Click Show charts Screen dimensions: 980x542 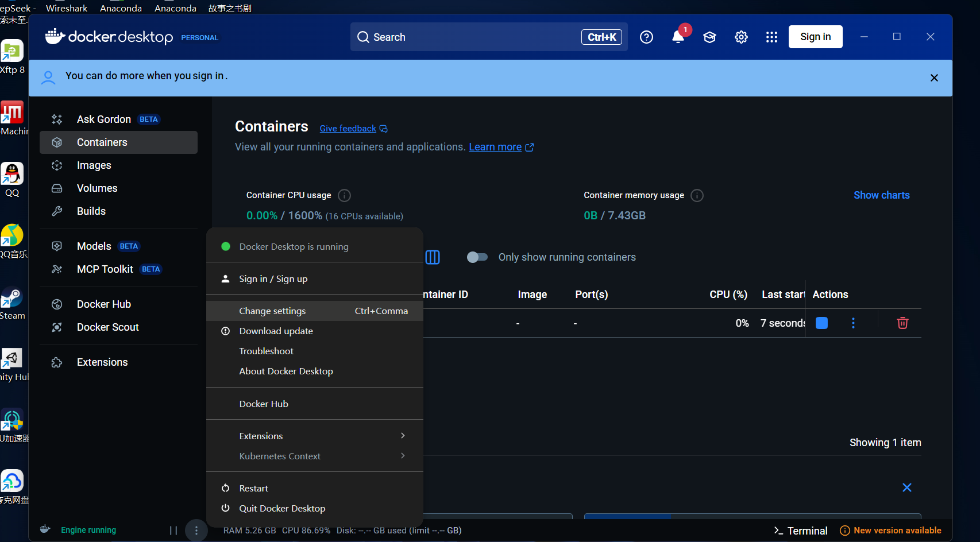pyautogui.click(x=881, y=195)
